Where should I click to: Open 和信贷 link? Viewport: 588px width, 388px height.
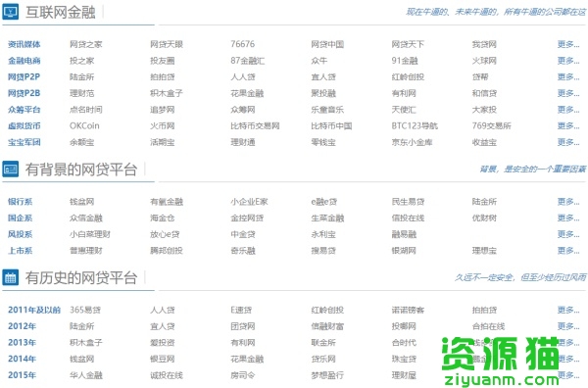coord(484,93)
